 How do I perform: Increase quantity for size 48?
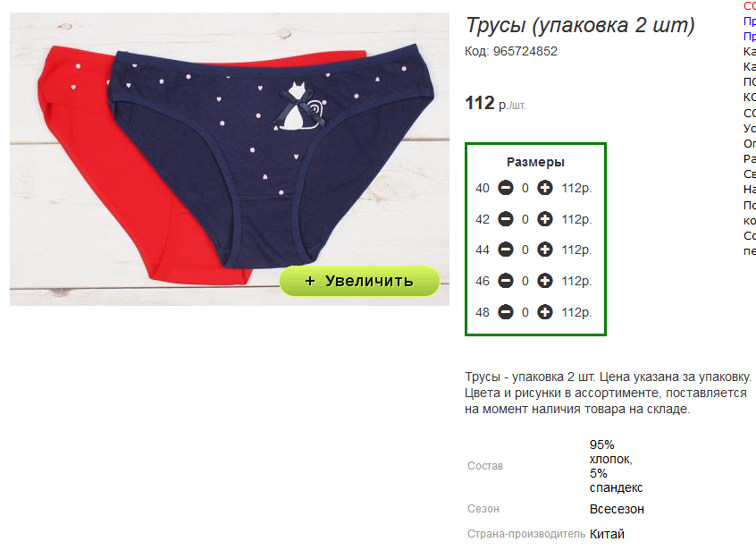545,312
